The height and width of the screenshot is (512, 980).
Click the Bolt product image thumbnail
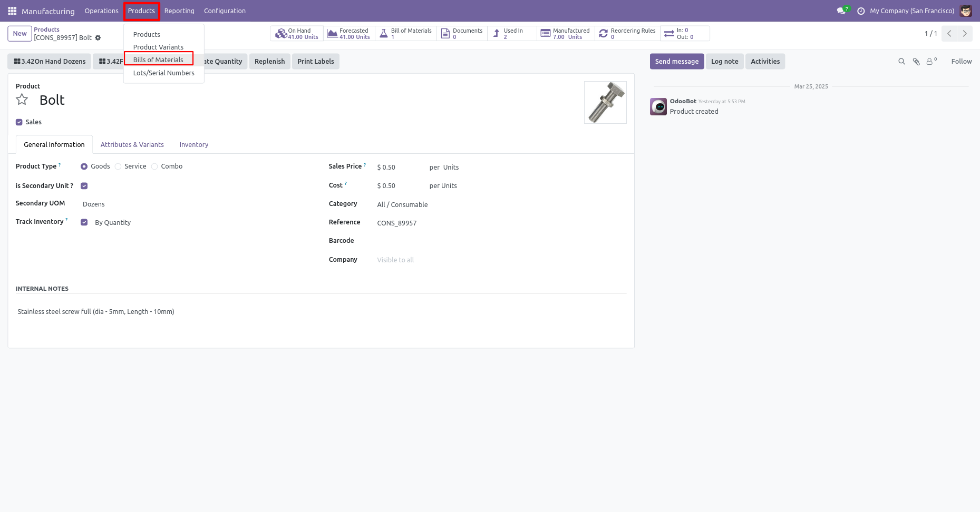tap(605, 102)
